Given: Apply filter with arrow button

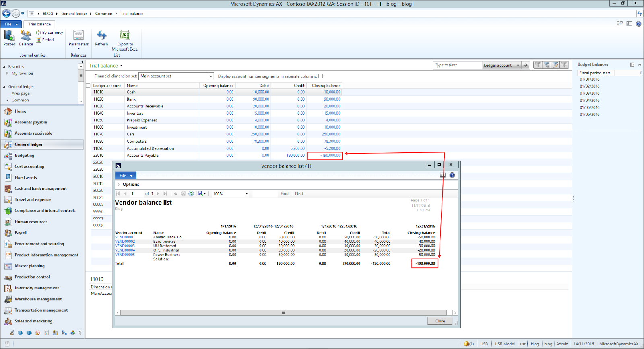Looking at the screenshot, I should (526, 65).
